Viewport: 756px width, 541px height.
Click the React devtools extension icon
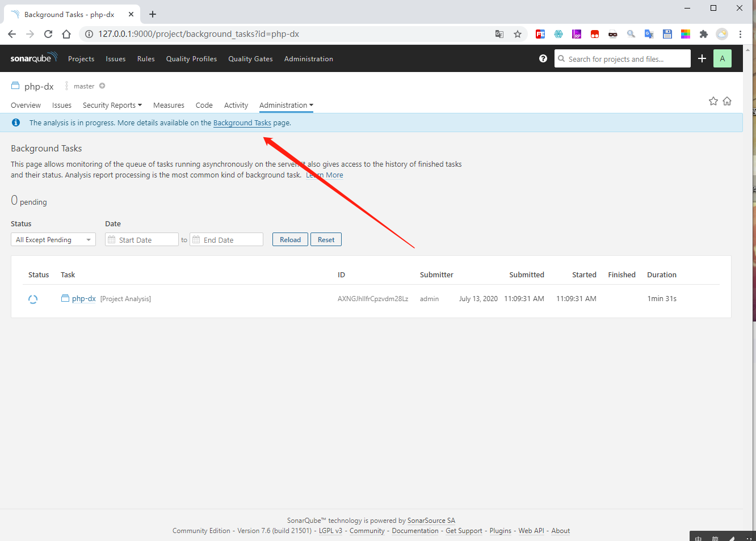[x=558, y=34]
